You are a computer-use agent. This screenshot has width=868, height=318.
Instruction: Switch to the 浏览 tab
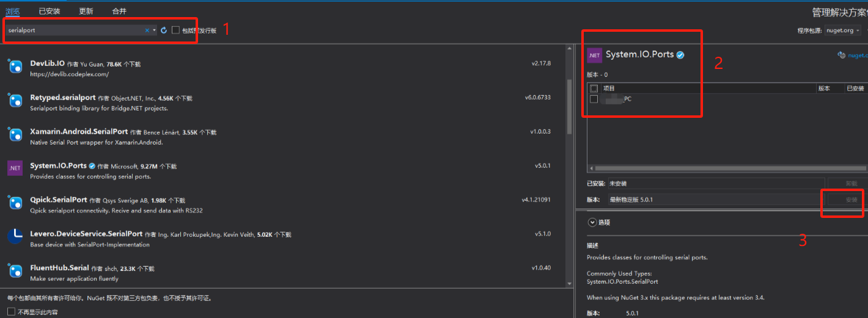(x=12, y=11)
